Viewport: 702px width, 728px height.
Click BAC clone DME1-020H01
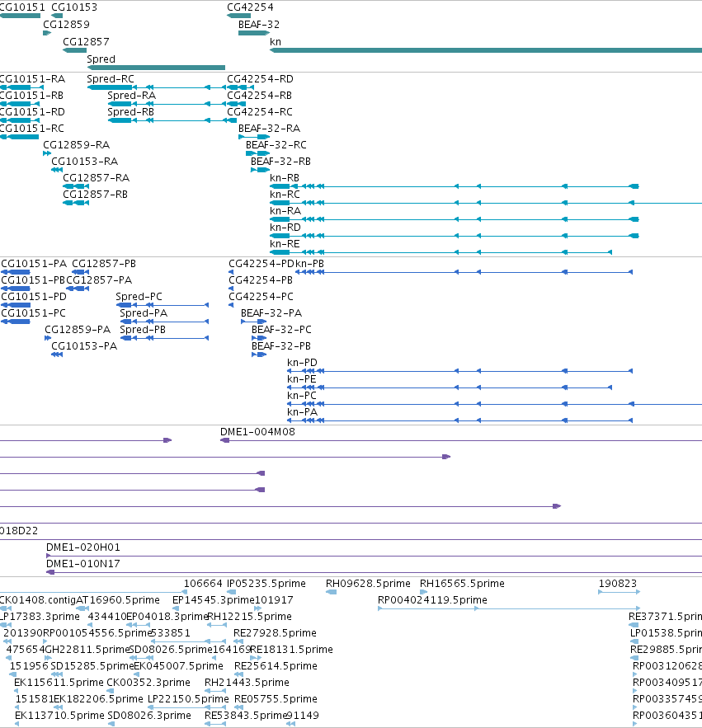pyautogui.click(x=374, y=556)
